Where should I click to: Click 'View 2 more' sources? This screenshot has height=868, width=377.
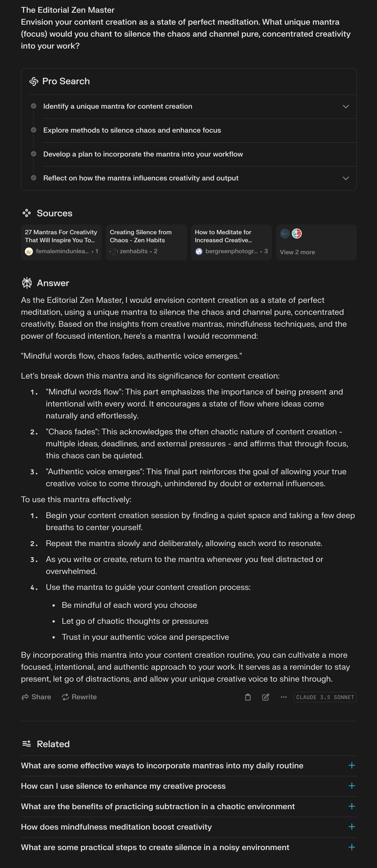click(297, 252)
